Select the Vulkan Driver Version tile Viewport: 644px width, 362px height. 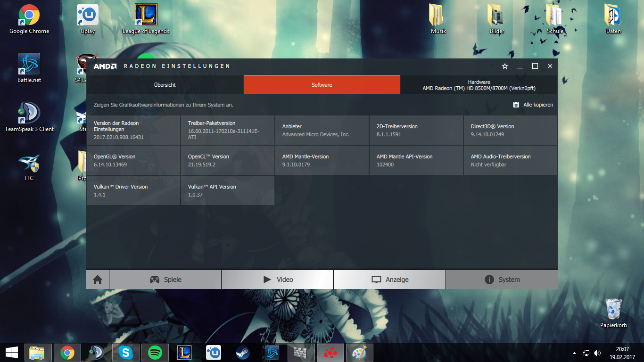133,190
